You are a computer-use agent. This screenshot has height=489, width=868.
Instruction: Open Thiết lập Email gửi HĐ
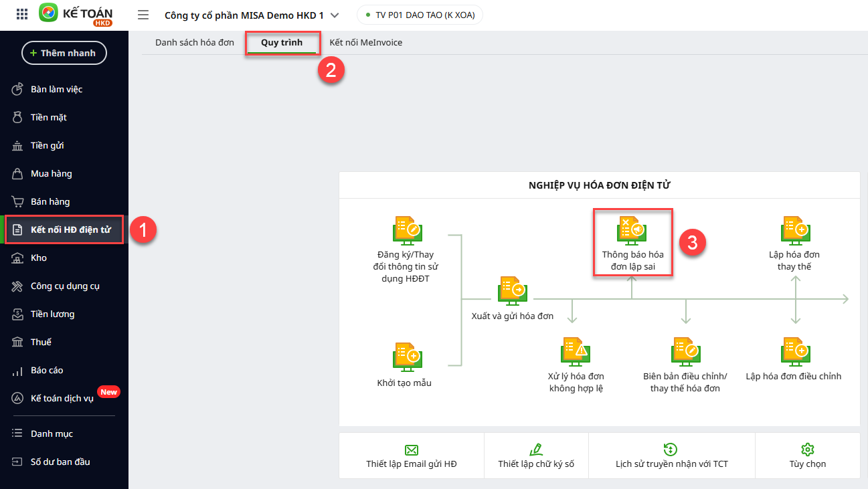click(x=412, y=456)
